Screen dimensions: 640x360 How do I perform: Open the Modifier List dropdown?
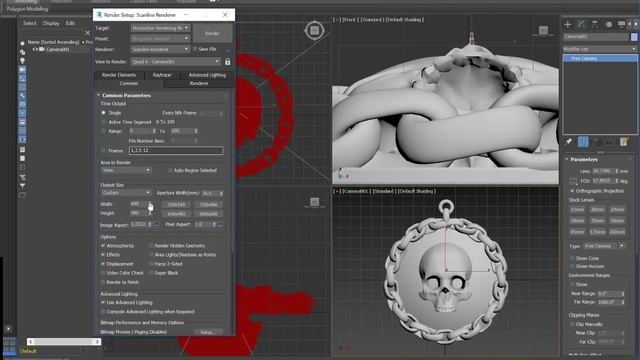[600, 49]
